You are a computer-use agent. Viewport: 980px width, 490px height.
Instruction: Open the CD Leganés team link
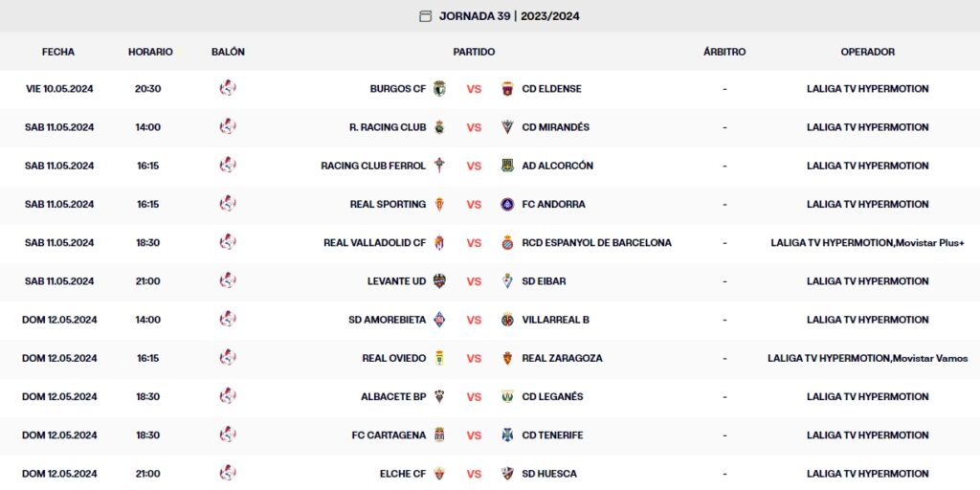552,396
